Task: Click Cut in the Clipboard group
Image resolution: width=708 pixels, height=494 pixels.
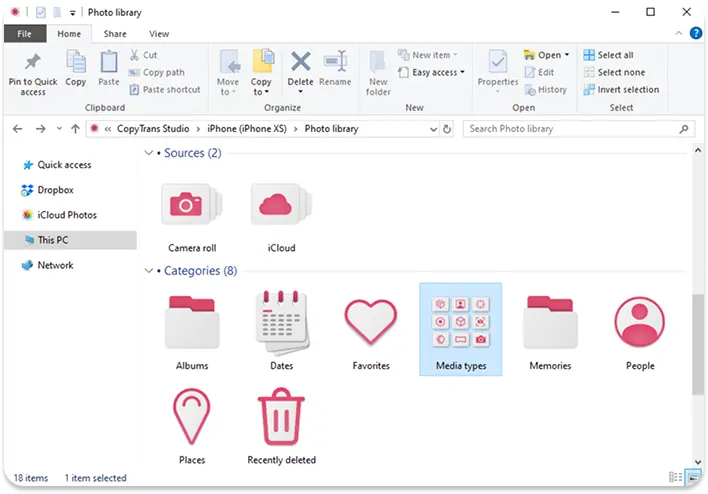Action: 144,55
